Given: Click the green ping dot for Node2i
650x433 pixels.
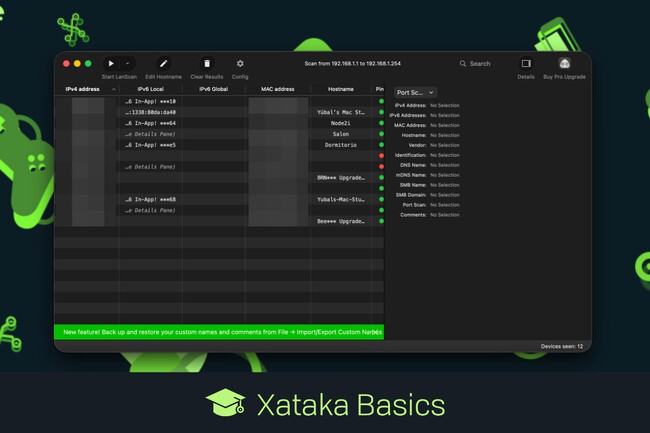Looking at the screenshot, I should tap(381, 123).
